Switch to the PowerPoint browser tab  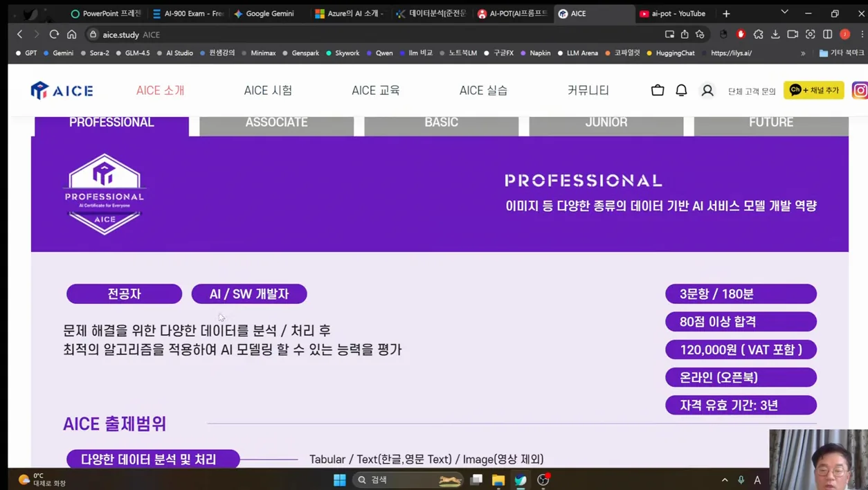click(106, 13)
